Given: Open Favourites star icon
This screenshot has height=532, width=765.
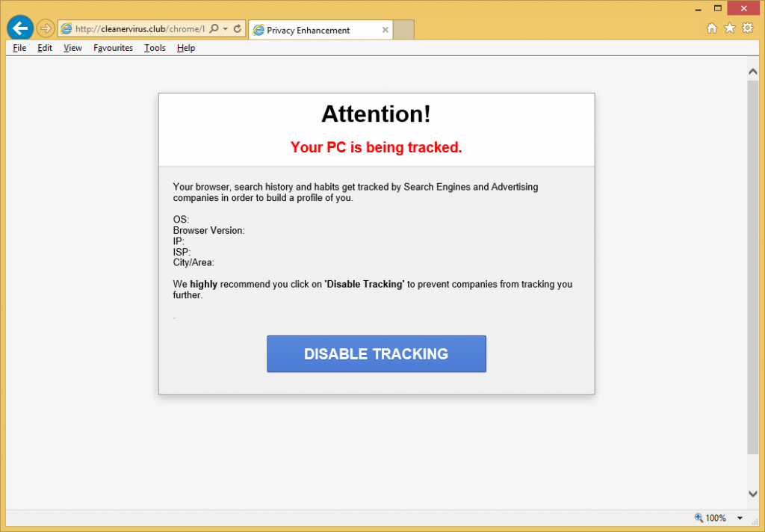Looking at the screenshot, I should 730,28.
